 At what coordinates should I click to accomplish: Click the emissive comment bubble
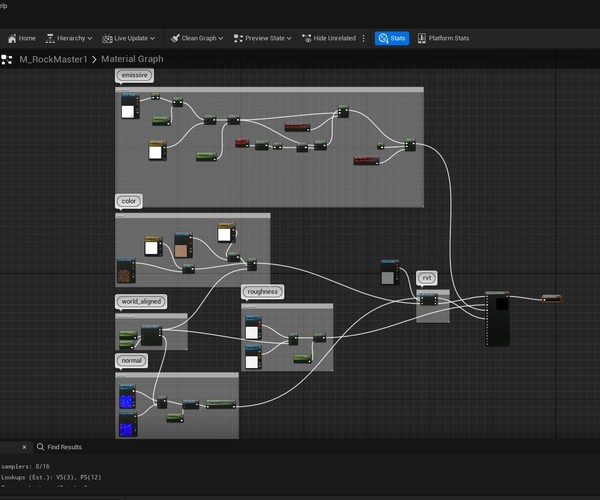[x=134, y=75]
